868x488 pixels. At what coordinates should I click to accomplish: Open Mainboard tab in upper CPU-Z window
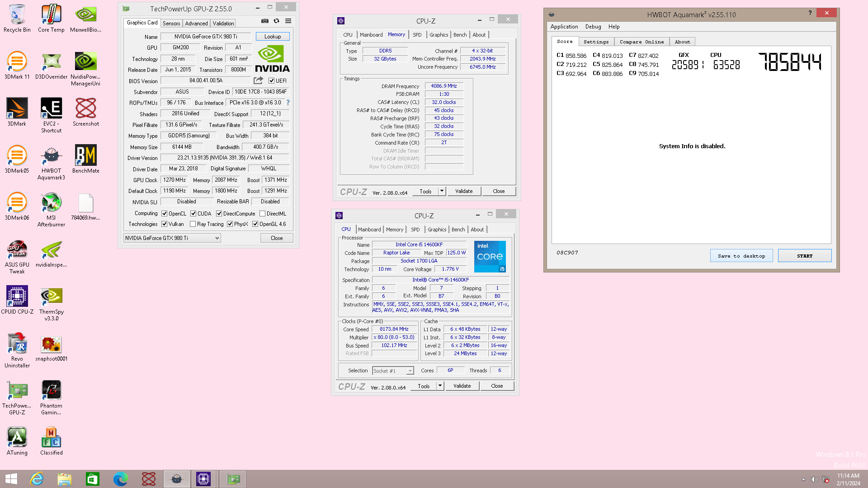point(371,35)
